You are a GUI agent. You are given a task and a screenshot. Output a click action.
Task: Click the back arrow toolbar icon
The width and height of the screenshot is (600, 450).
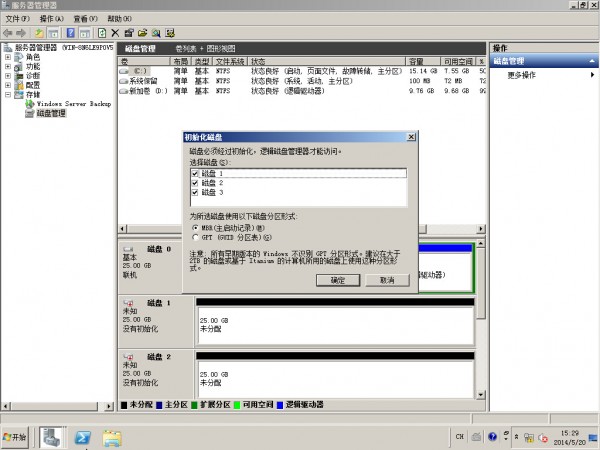click(8, 33)
